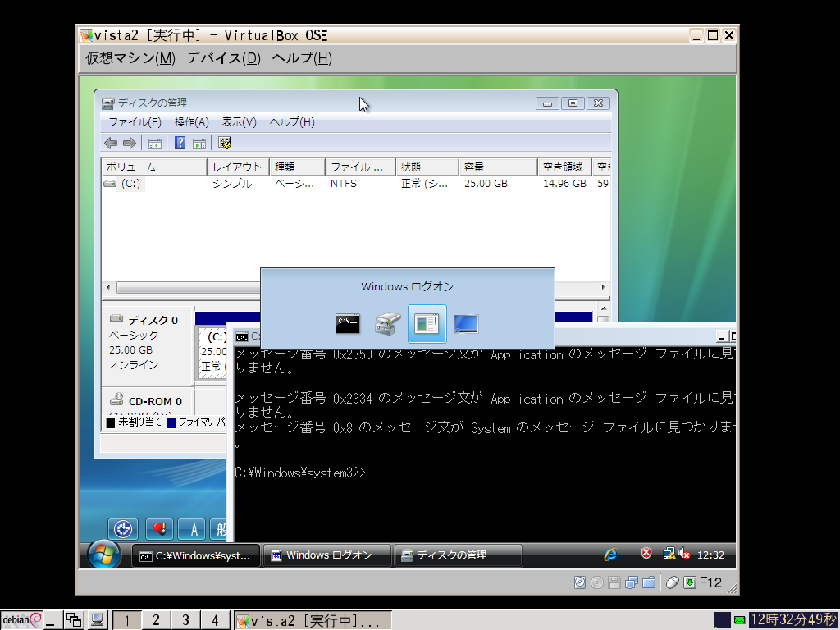Open the ヘルプ(H) menu in Disk Management

point(292,122)
